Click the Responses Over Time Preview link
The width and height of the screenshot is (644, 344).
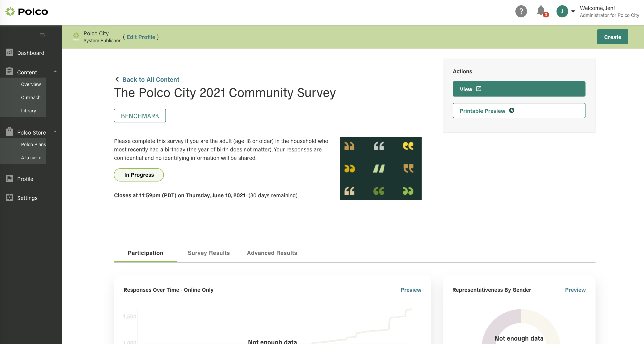tap(411, 290)
